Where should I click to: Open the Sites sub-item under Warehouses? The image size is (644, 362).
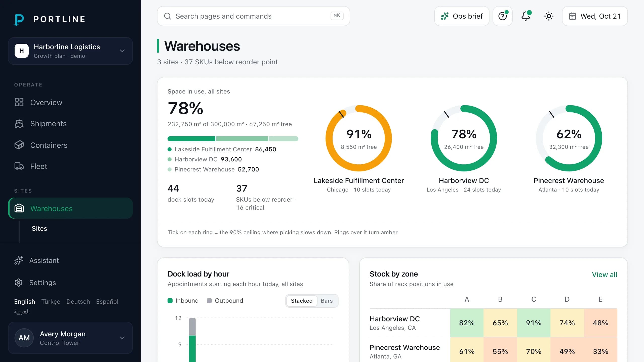pos(39,229)
